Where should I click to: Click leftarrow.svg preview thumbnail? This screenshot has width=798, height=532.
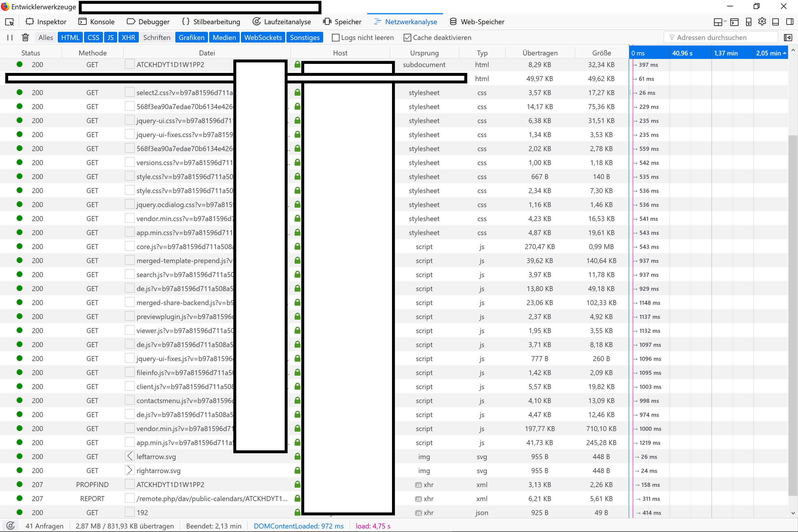tap(129, 456)
